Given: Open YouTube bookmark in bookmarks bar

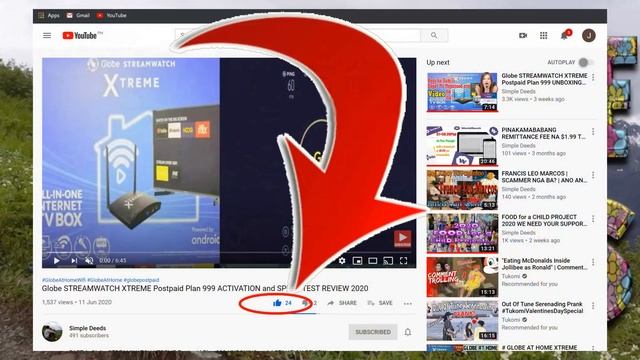Looking at the screenshot, I should pyautogui.click(x=111, y=16).
